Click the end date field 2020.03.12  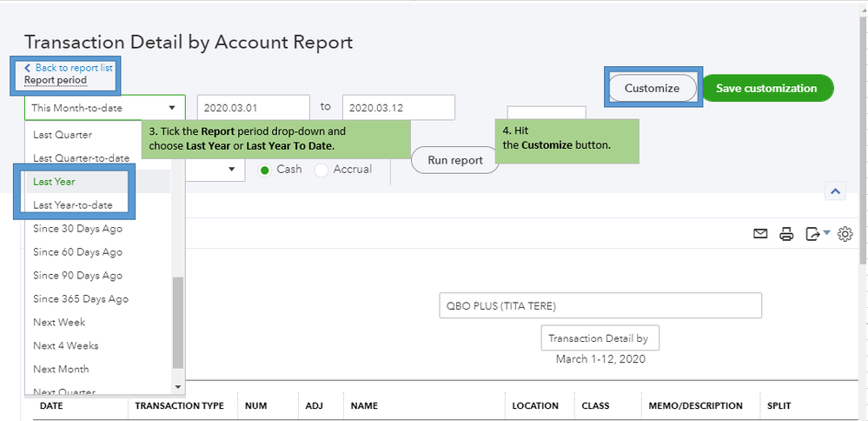tap(398, 107)
